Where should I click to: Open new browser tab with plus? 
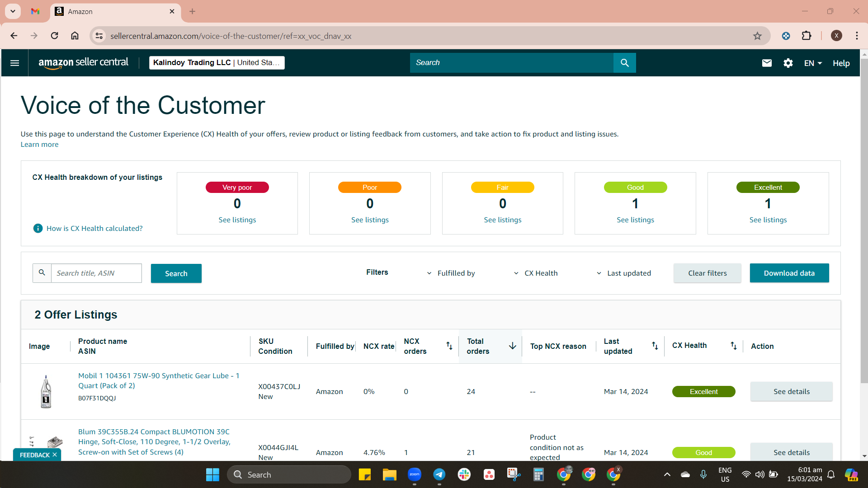[x=192, y=11]
